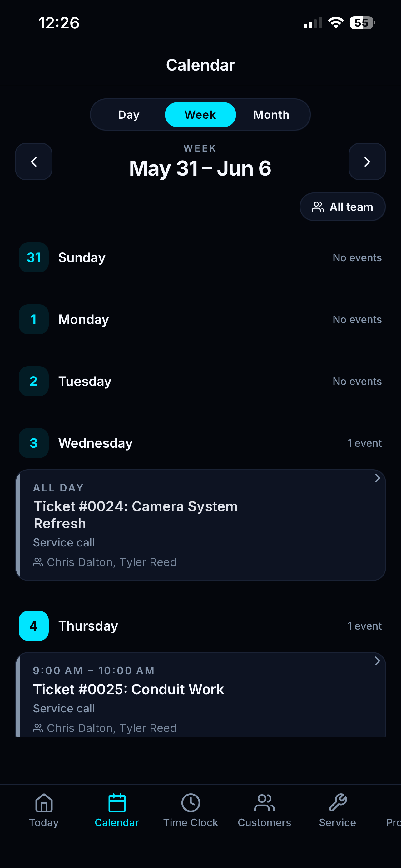This screenshot has width=401, height=868.
Task: Switch calendar to Month view
Action: (x=271, y=115)
